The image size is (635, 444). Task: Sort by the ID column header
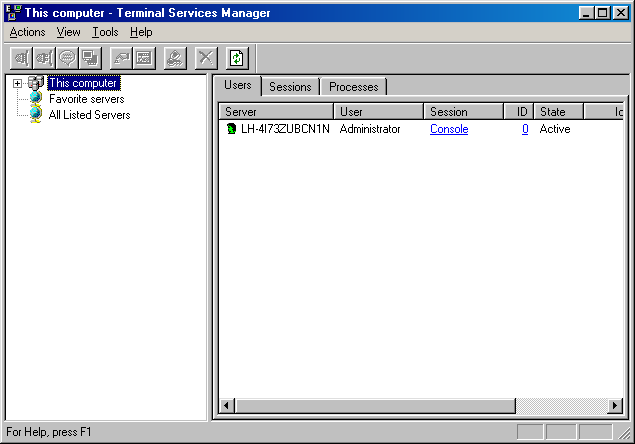pyautogui.click(x=519, y=111)
